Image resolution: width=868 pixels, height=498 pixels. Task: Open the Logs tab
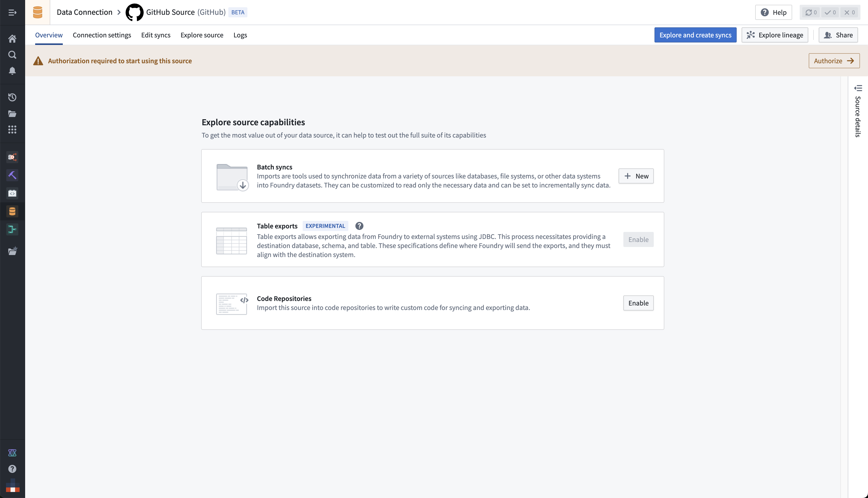tap(240, 35)
